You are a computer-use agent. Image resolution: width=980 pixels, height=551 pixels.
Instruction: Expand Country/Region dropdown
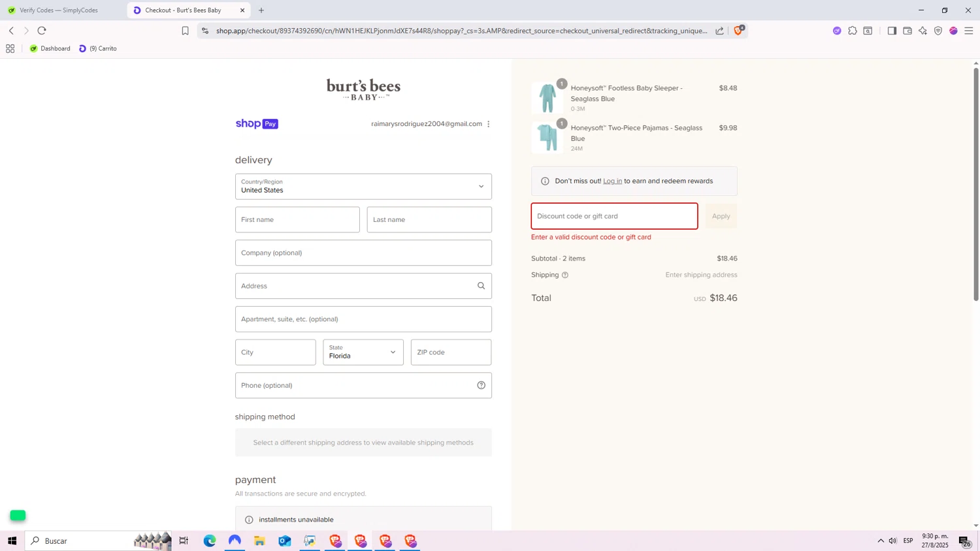pyautogui.click(x=363, y=187)
